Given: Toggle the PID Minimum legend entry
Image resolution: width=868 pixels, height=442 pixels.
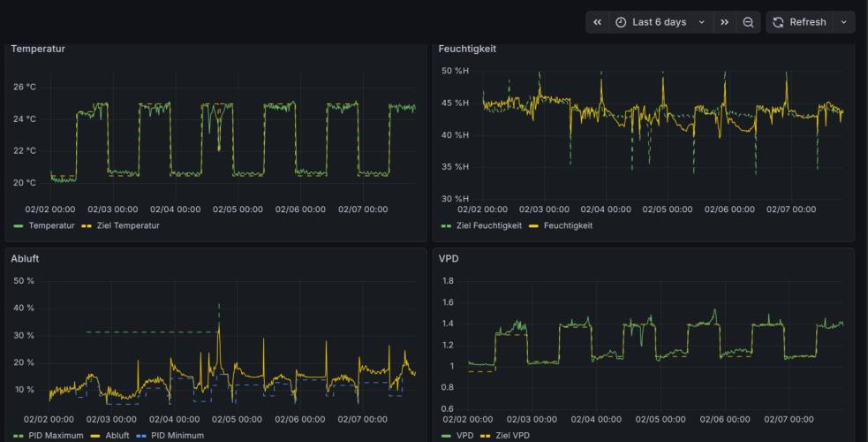Looking at the screenshot, I should pyautogui.click(x=177, y=436).
